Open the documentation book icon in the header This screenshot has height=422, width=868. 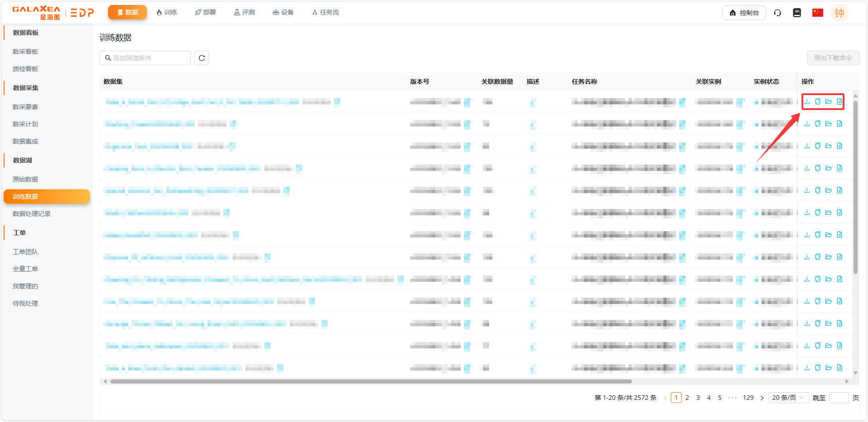tap(797, 13)
